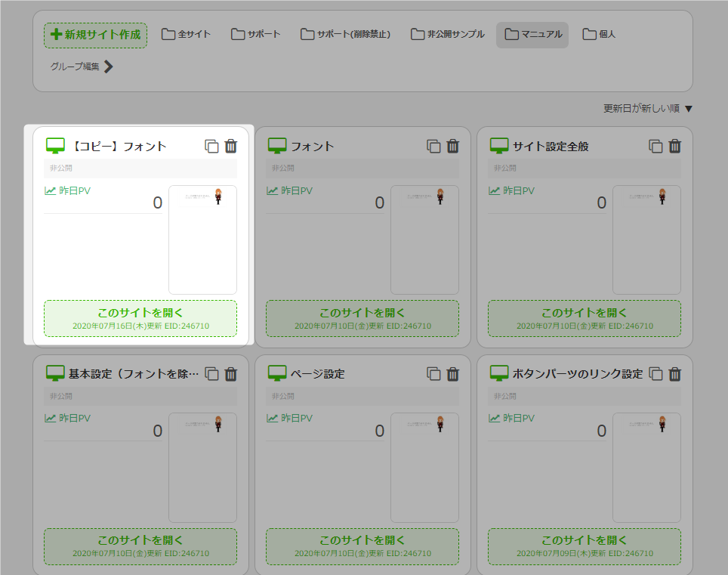Screen dimensions: 728x575
Task: Click monitor icon beside サイト設定全般
Action: pyautogui.click(x=499, y=146)
